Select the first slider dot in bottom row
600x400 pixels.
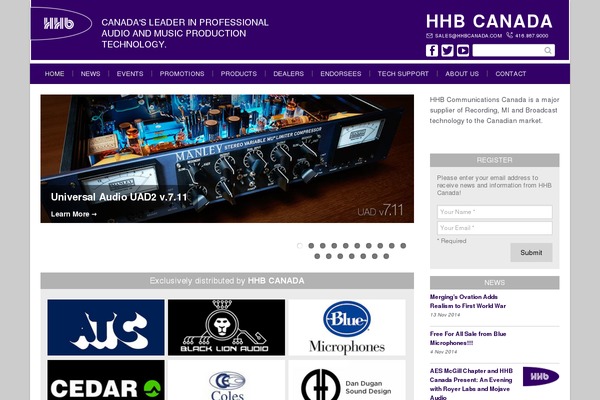[x=317, y=256]
